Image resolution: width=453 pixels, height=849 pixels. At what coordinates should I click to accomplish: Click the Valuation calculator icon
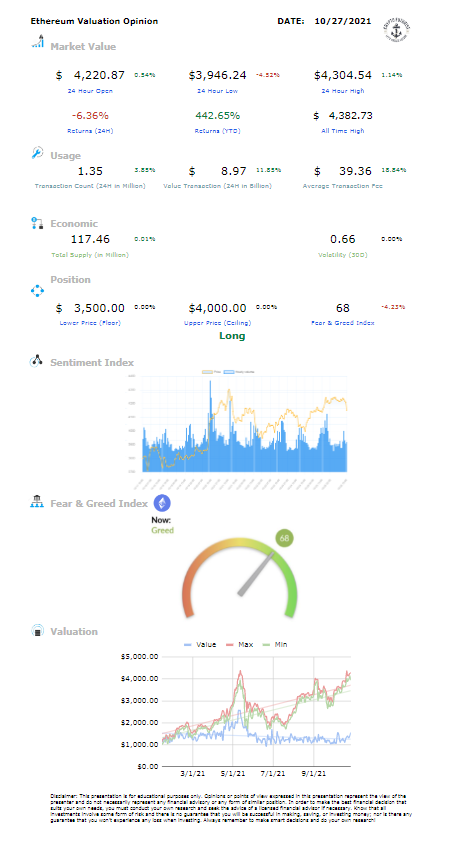pos(37,631)
